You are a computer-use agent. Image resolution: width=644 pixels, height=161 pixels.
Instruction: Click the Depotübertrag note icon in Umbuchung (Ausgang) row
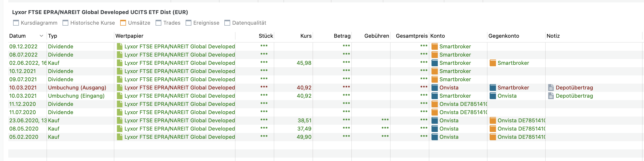(x=551, y=88)
